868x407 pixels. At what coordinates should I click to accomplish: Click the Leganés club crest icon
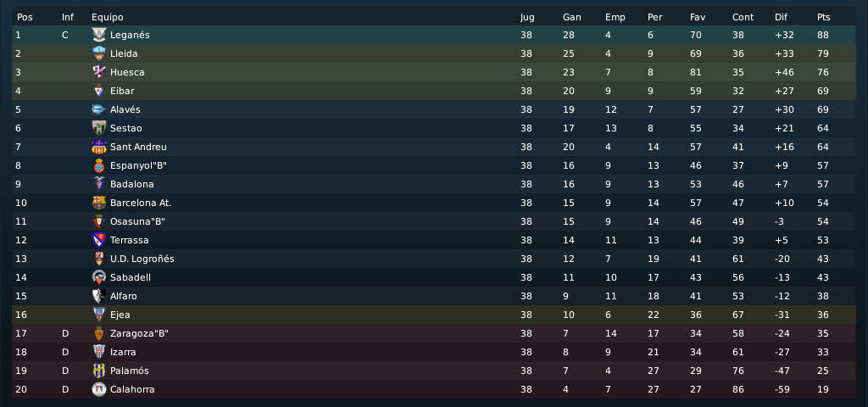(98, 35)
